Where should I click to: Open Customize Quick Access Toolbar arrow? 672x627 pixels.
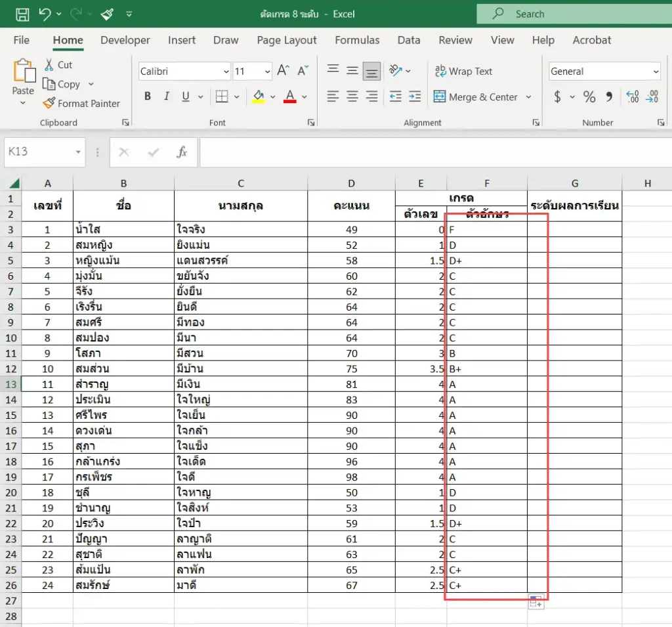pos(129,14)
